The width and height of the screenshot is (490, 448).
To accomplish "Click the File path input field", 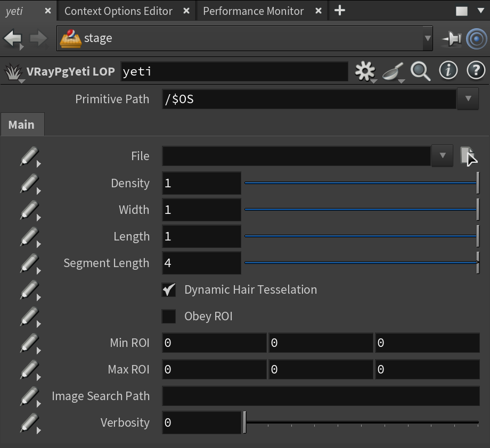I will click(297, 156).
